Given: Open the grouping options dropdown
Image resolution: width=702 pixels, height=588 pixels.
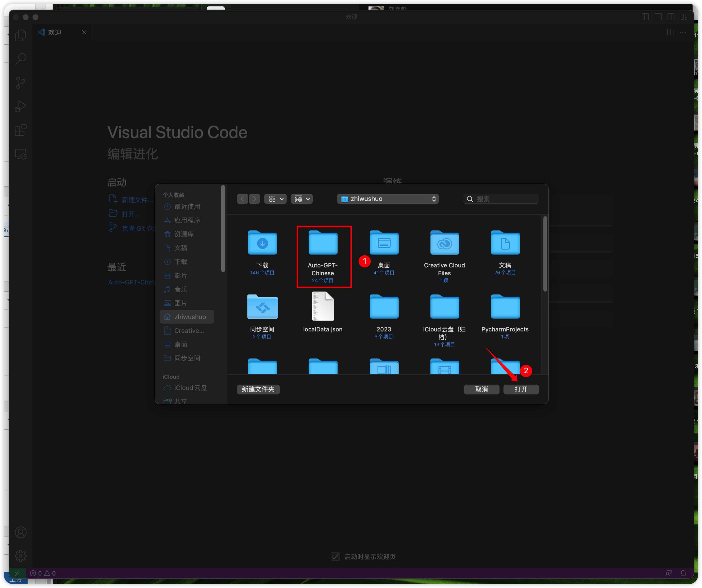Looking at the screenshot, I should coord(301,199).
